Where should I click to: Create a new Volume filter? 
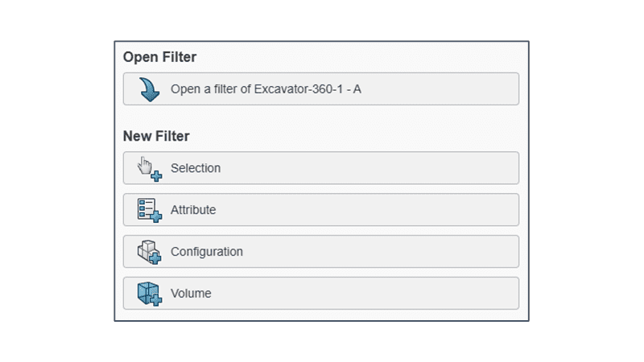320,294
